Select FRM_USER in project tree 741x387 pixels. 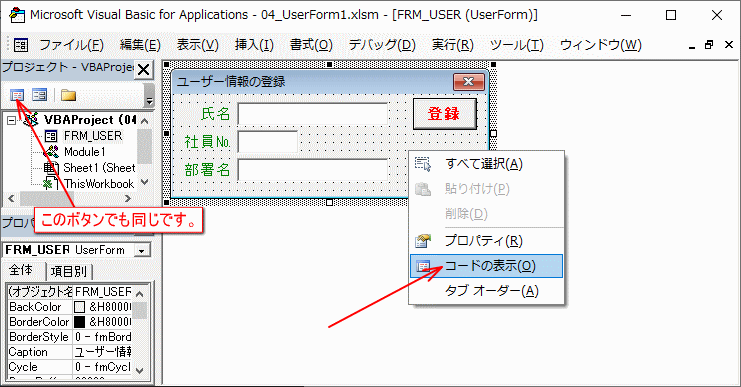coord(93,136)
